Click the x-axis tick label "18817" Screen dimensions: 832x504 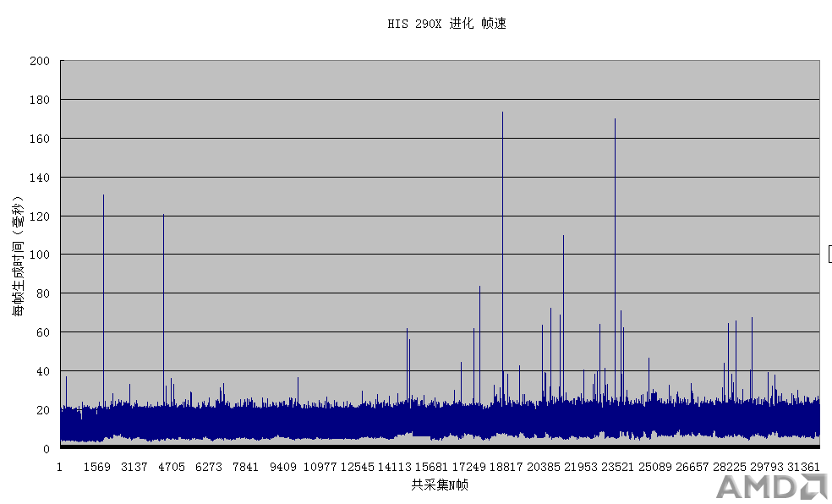coord(506,467)
